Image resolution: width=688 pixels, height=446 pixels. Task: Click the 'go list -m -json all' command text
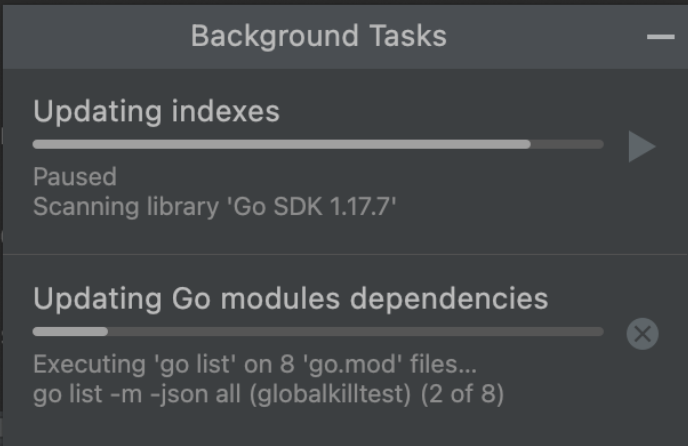click(137, 394)
